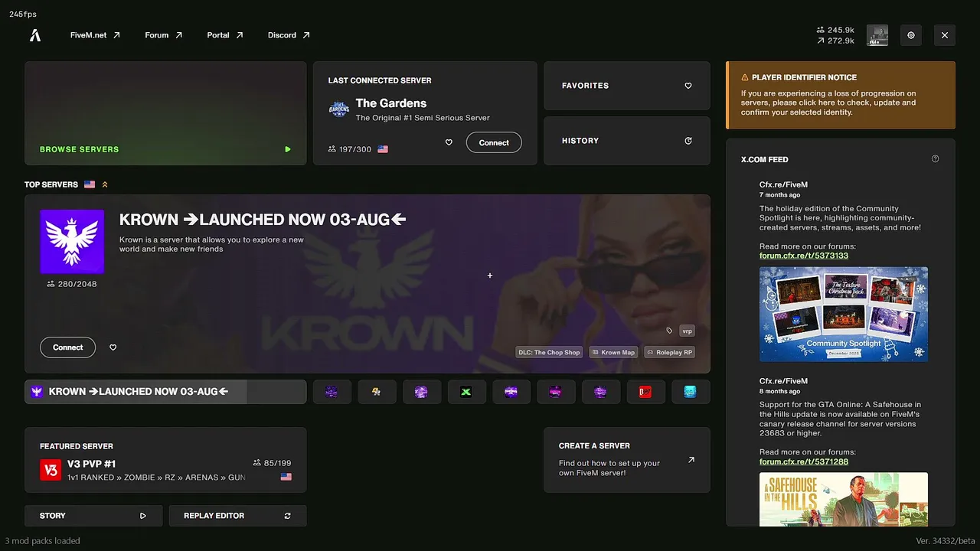Open the Replay Editor

237,516
